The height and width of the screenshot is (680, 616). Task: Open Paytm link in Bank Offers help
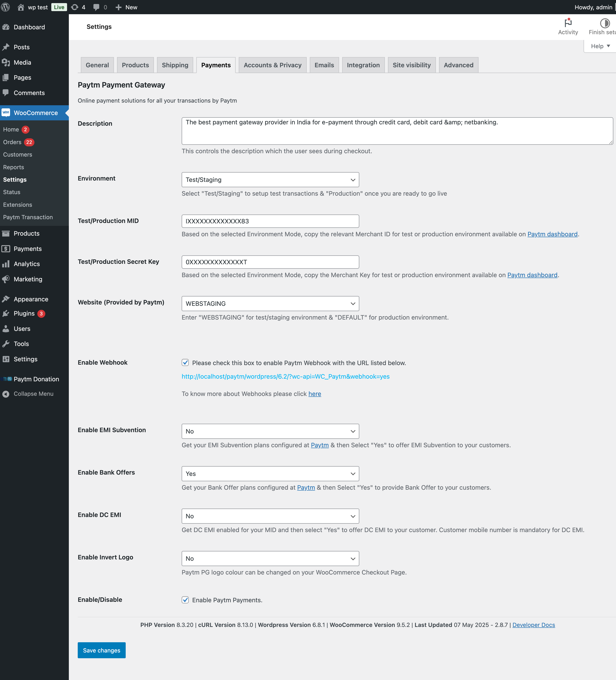pyautogui.click(x=306, y=487)
